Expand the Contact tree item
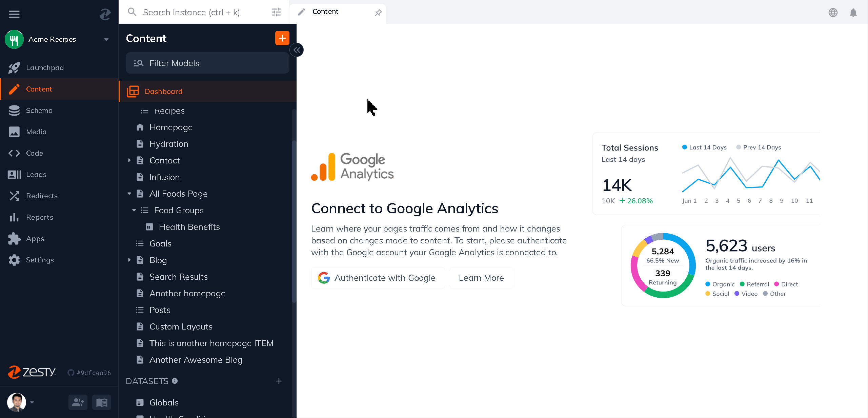 (130, 161)
